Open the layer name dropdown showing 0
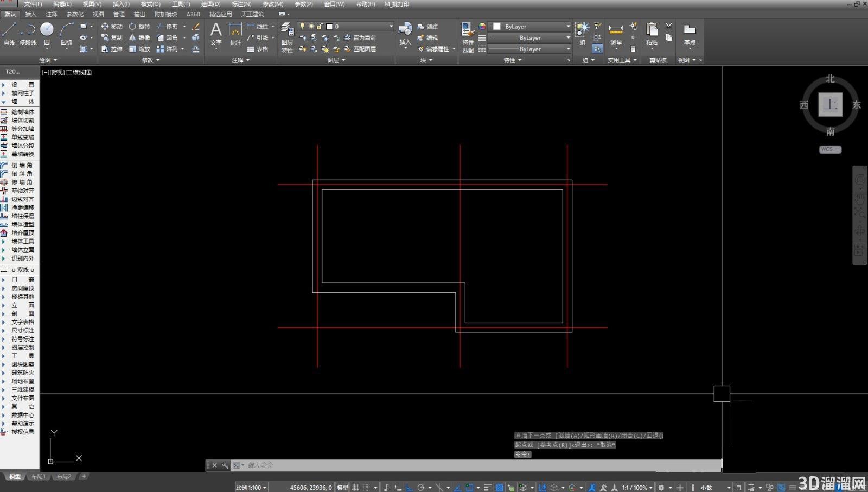Viewport: 868px width, 492px height. (359, 26)
